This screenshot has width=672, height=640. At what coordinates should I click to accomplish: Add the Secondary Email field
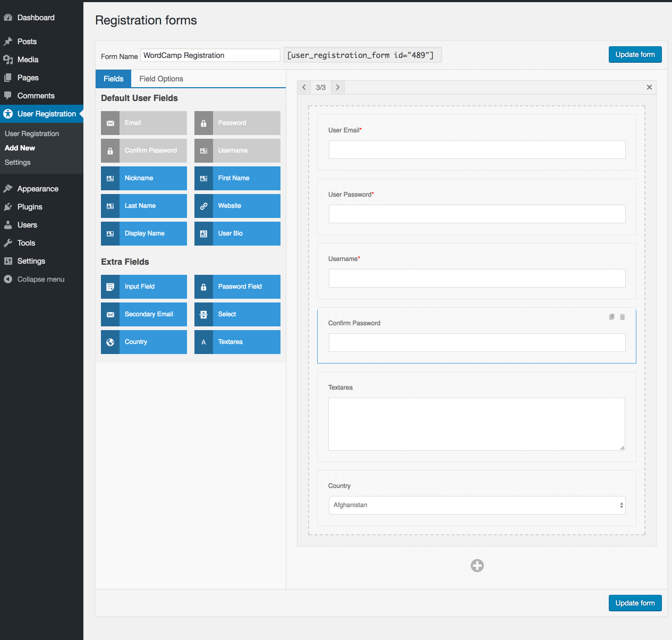pos(143,314)
